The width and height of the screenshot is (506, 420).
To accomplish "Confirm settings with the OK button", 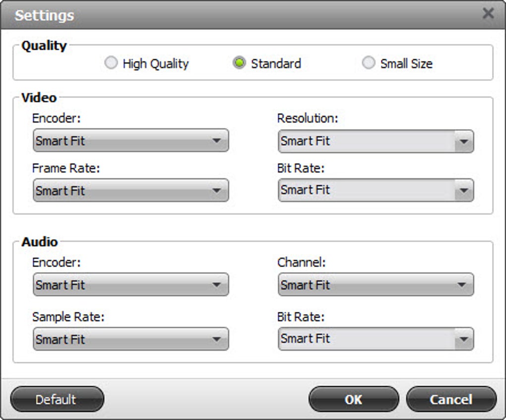I will click(x=353, y=400).
